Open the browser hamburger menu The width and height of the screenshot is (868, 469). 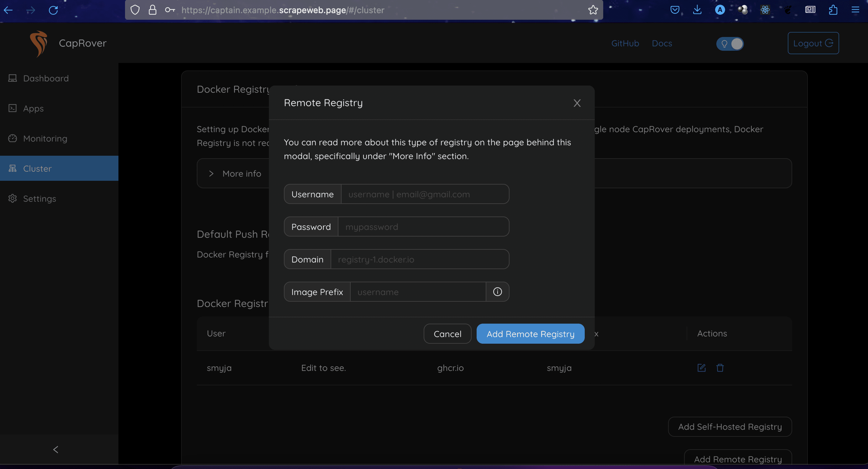click(x=855, y=10)
